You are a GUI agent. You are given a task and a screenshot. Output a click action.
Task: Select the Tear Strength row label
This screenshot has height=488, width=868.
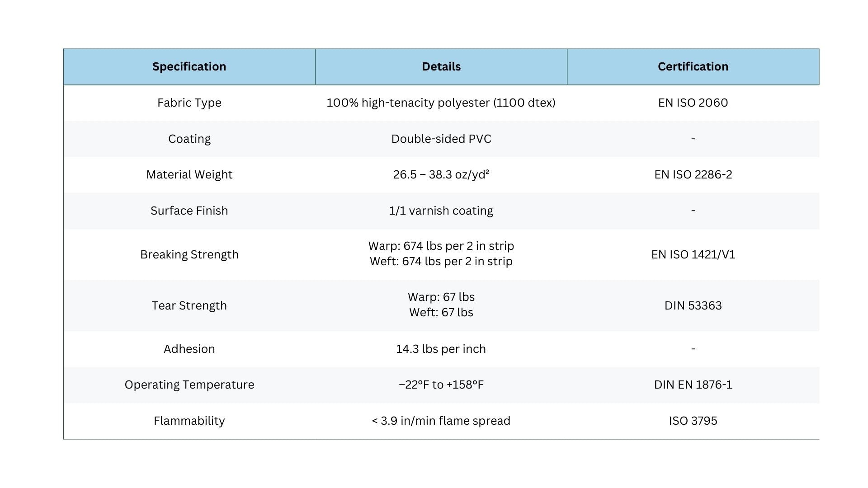189,306
